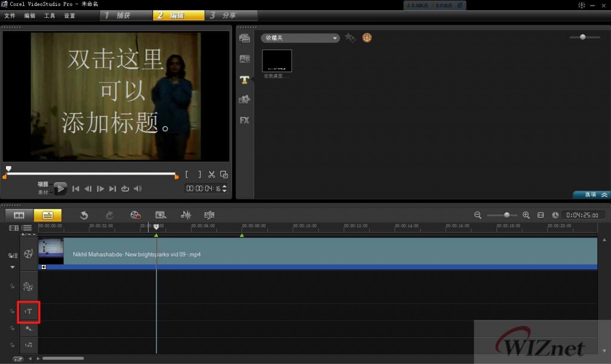
Task: Open the Graphics library icon
Action: (244, 100)
